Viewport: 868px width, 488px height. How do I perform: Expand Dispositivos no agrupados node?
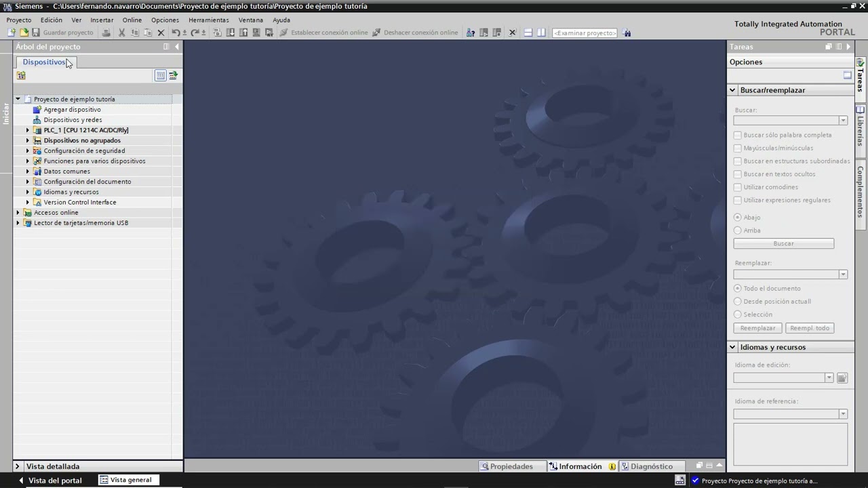click(x=28, y=140)
